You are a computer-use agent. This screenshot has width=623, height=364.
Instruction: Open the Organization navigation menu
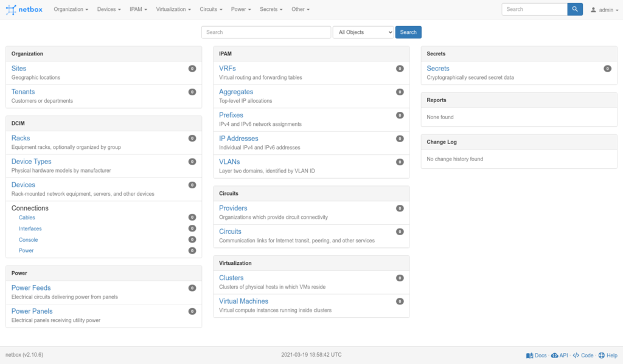pos(71,10)
